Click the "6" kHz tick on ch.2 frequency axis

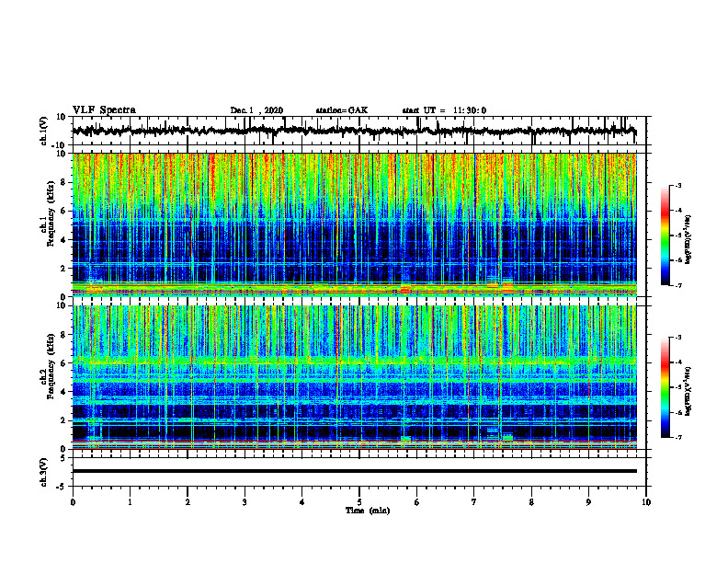click(64, 363)
